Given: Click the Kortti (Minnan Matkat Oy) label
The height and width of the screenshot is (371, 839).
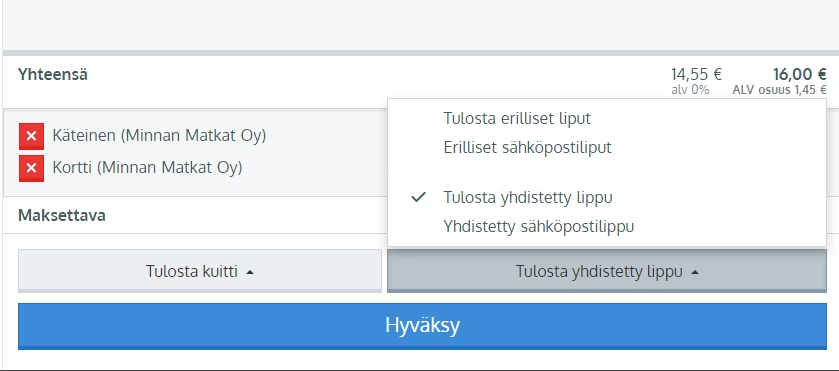Looking at the screenshot, I should tap(147, 168).
